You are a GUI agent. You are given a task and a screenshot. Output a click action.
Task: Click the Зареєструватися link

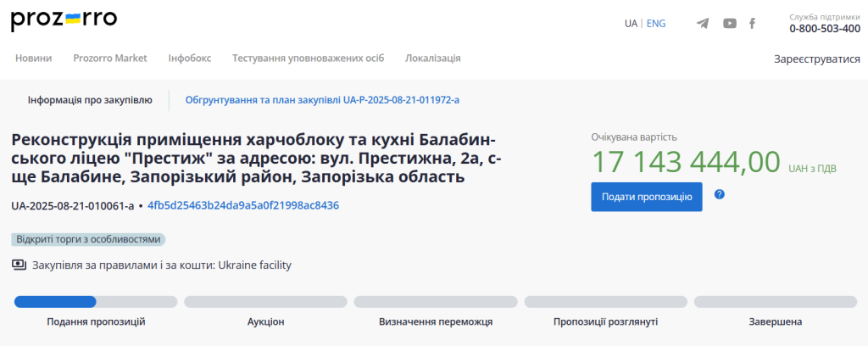[x=817, y=59]
